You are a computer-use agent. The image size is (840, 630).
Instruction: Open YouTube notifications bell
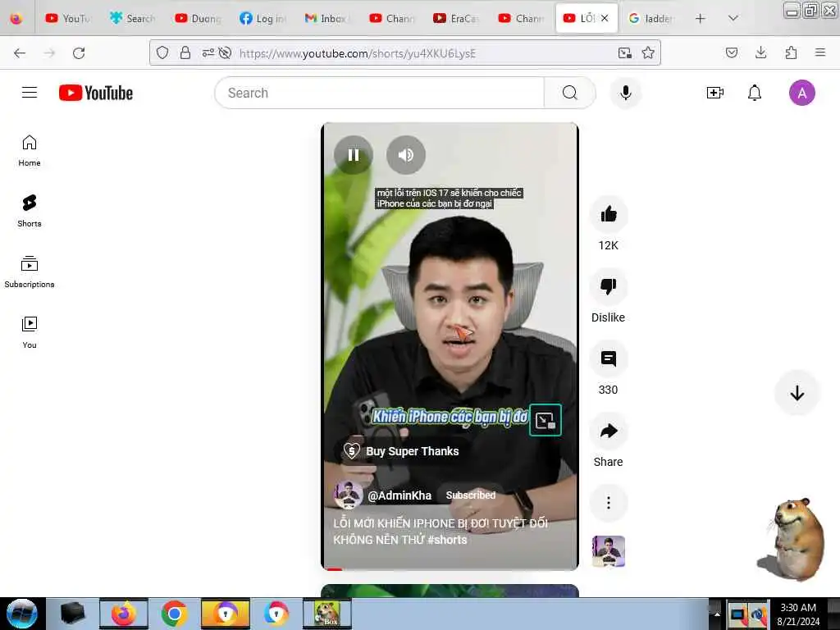click(755, 93)
